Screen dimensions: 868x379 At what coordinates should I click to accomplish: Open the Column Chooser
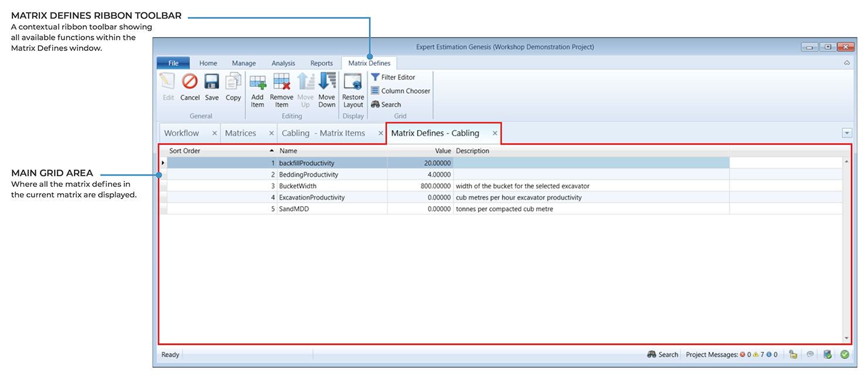pos(401,91)
